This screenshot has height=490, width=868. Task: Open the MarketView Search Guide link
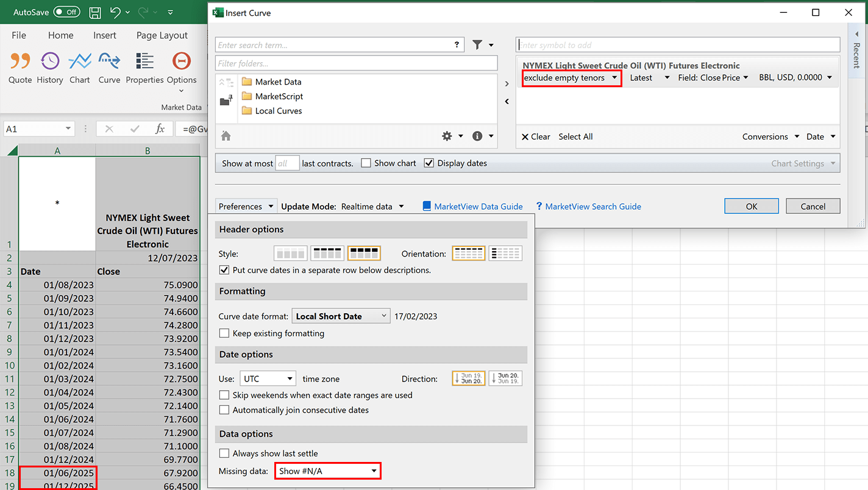(x=589, y=207)
